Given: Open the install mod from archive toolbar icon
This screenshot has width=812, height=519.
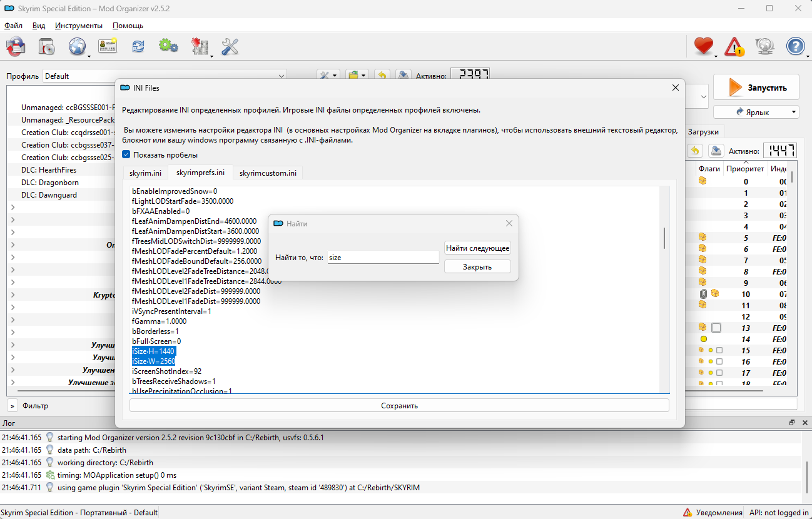Looking at the screenshot, I should coord(16,46).
